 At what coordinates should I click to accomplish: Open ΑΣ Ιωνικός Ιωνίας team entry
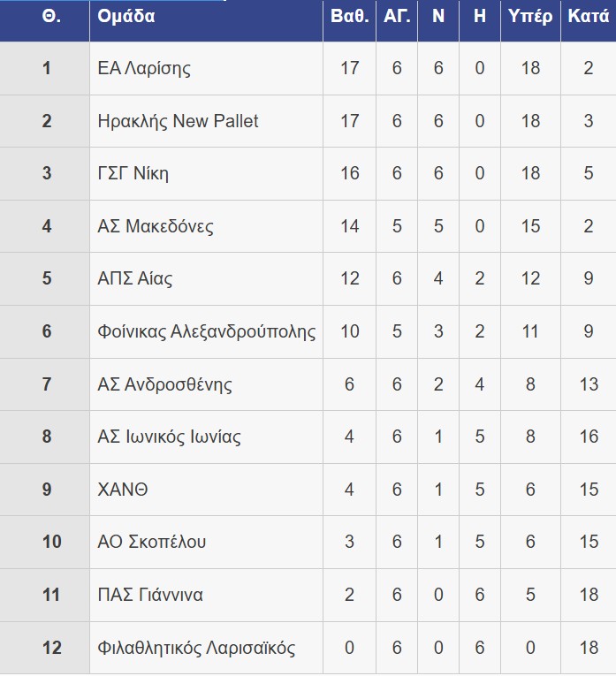pos(169,437)
